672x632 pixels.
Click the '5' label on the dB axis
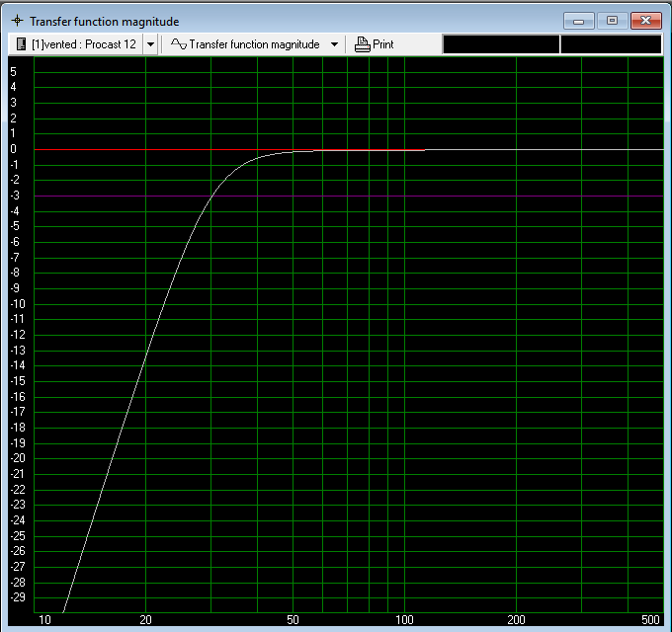point(13,72)
